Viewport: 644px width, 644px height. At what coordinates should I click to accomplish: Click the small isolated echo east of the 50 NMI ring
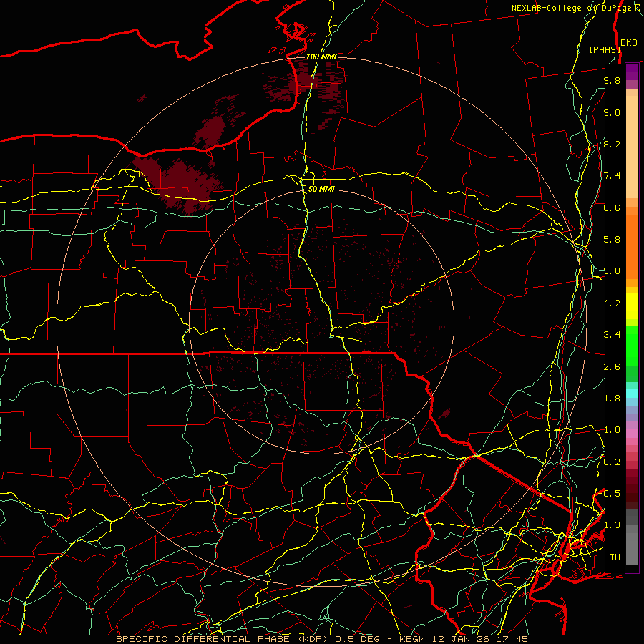[445, 413]
